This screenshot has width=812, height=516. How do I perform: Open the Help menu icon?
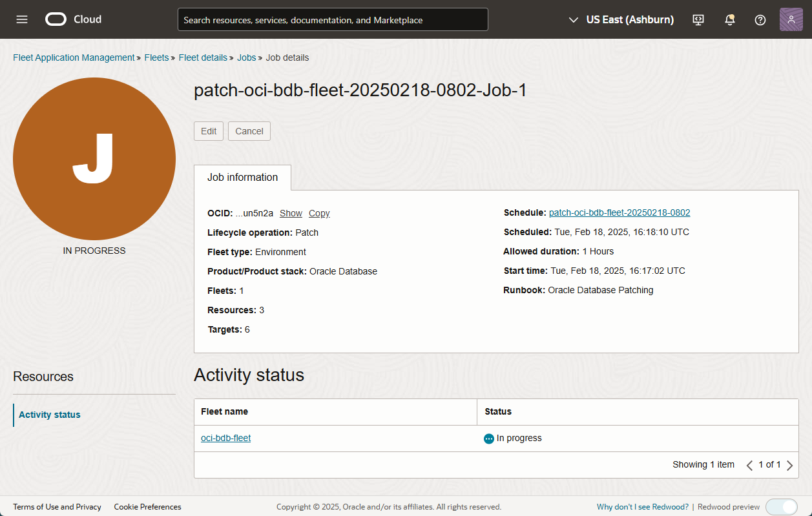coord(760,19)
